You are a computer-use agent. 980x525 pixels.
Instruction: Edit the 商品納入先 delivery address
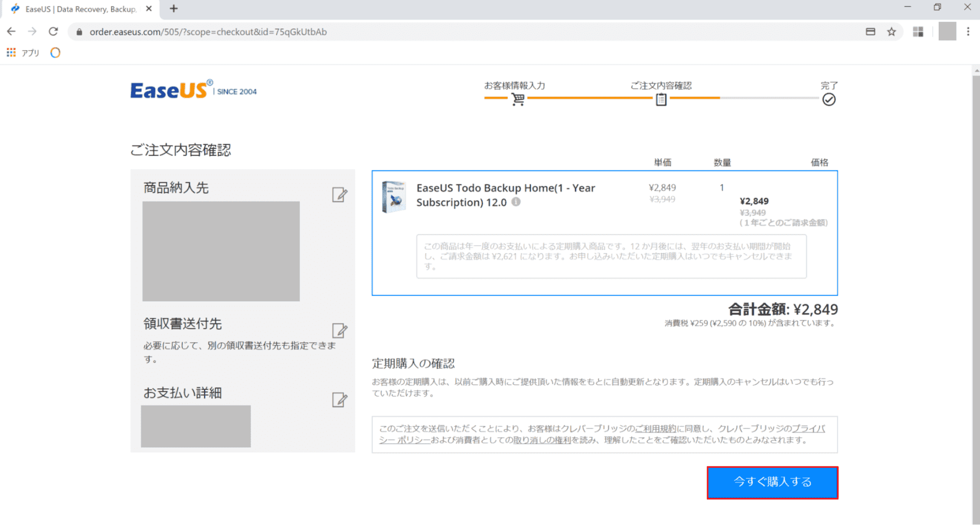[339, 195]
